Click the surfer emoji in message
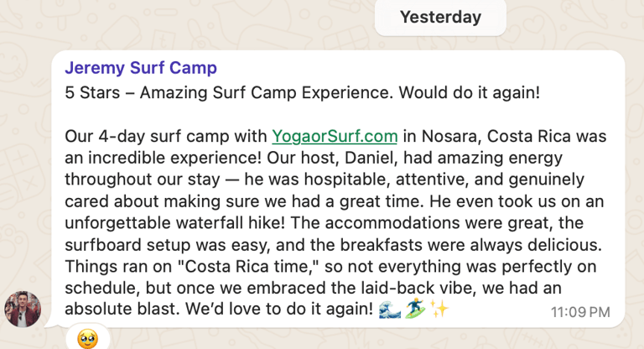The height and width of the screenshot is (349, 644). pos(416,310)
